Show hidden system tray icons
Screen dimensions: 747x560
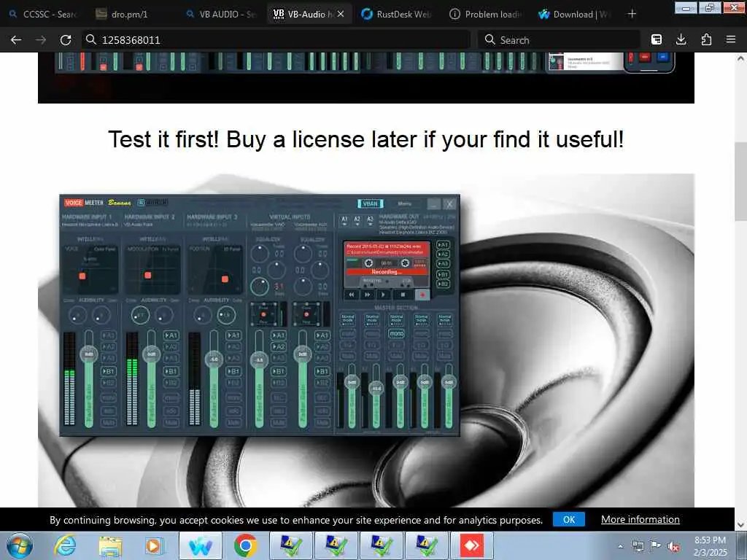[620, 546]
